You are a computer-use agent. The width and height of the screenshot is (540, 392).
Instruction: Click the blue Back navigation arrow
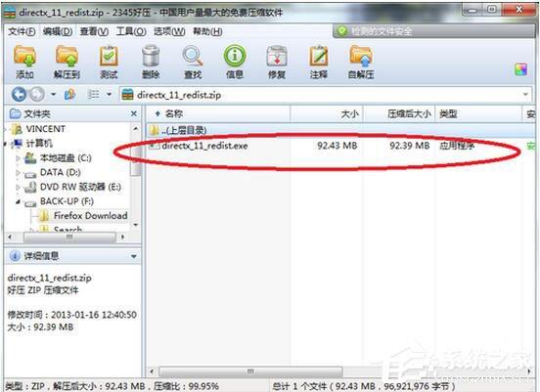pyautogui.click(x=19, y=94)
